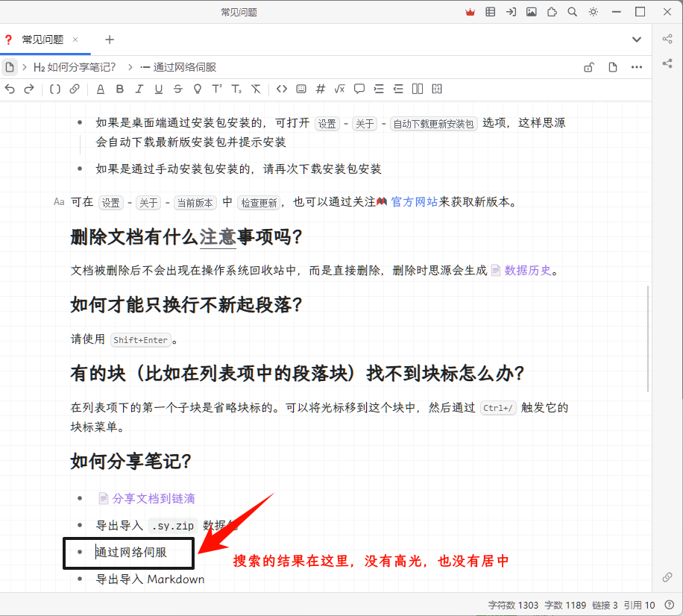Click the two-column layout icon

click(x=418, y=89)
